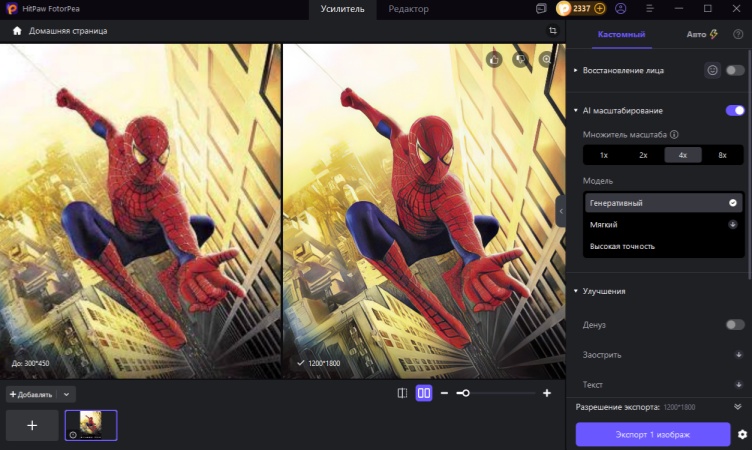Open help question mark icon
This screenshot has width=752, height=450.
pos(738,35)
